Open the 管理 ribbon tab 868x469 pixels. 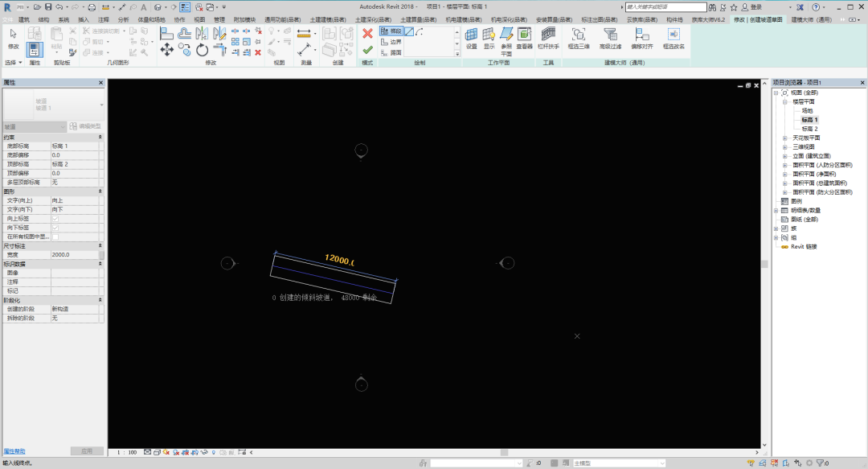[219, 19]
